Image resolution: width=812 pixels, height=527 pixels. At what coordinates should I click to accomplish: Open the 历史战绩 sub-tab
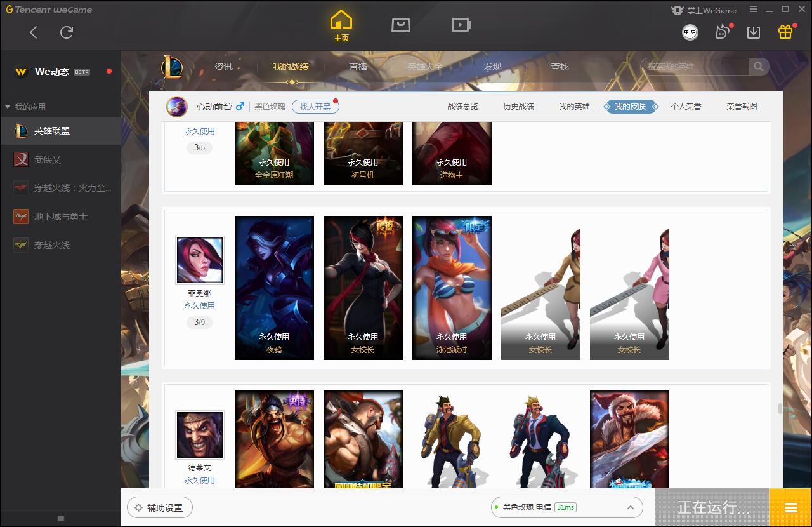[x=518, y=107]
